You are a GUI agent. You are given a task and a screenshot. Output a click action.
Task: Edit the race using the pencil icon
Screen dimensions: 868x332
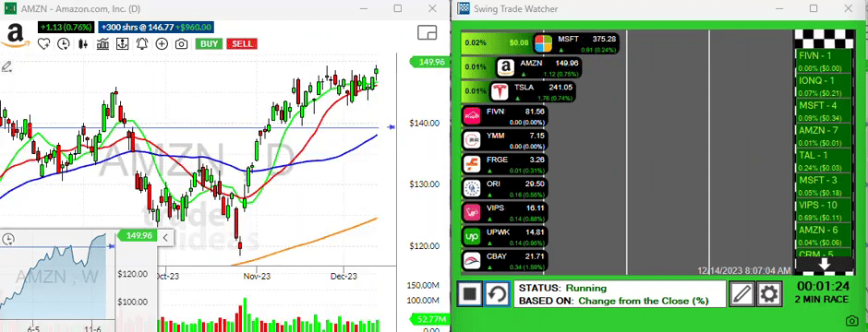click(x=741, y=294)
